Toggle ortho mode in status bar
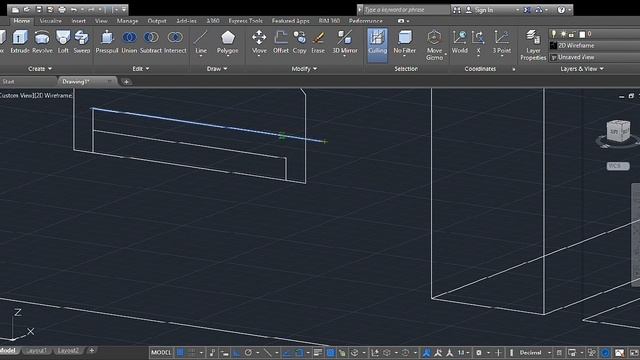 pyautogui.click(x=236, y=352)
